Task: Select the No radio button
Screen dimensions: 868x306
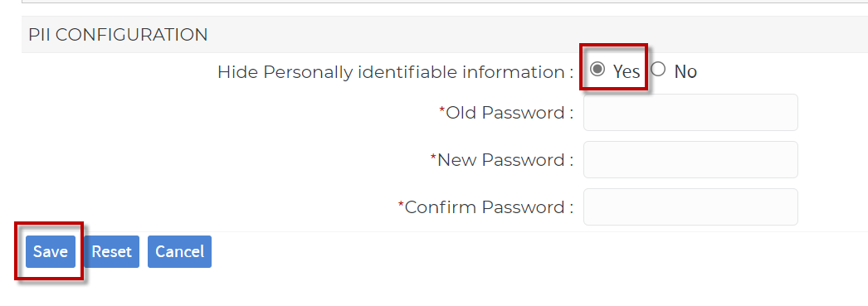Action: pyautogui.click(x=658, y=70)
